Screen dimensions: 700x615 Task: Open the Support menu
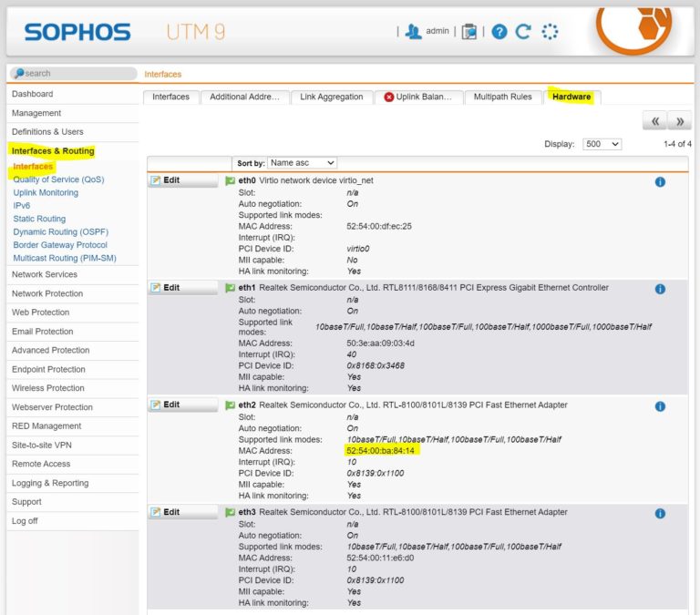tap(73, 502)
